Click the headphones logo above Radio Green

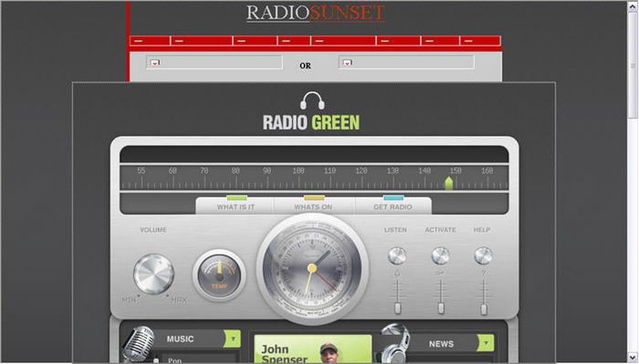pyautogui.click(x=312, y=100)
